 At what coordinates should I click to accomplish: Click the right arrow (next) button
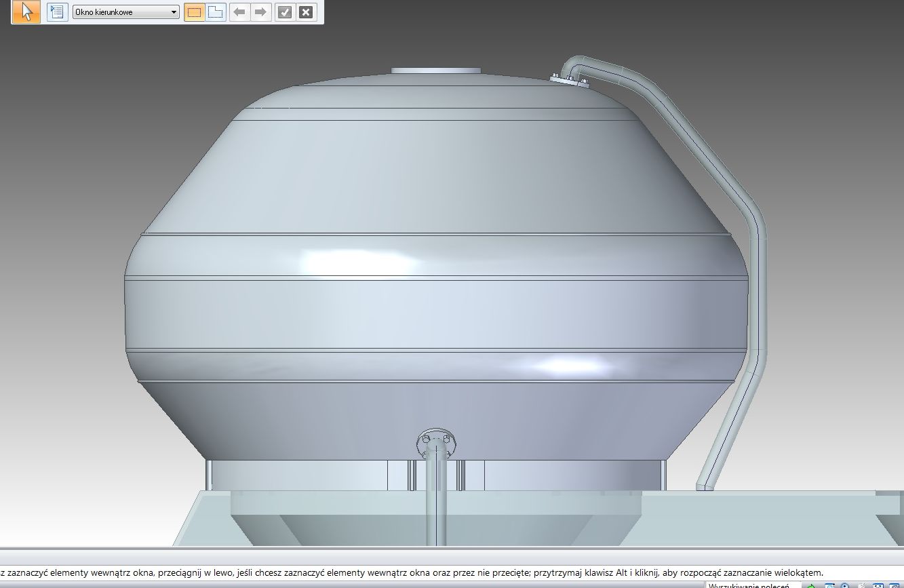pyautogui.click(x=260, y=12)
